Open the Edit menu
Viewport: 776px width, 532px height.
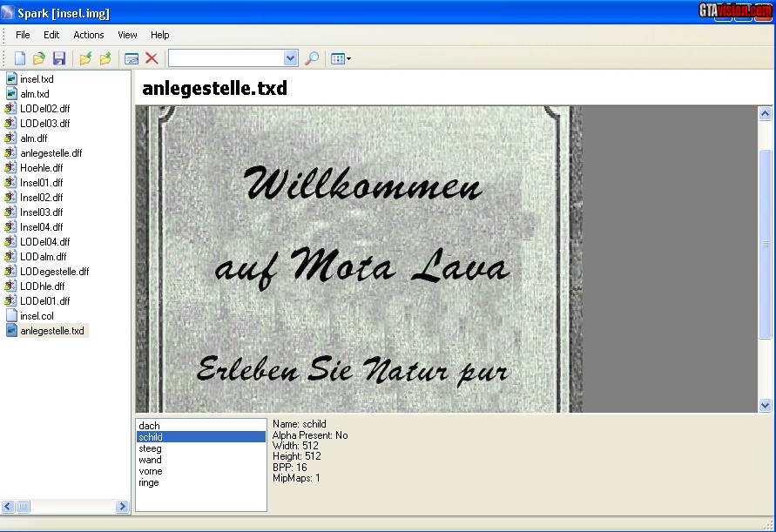[x=51, y=35]
